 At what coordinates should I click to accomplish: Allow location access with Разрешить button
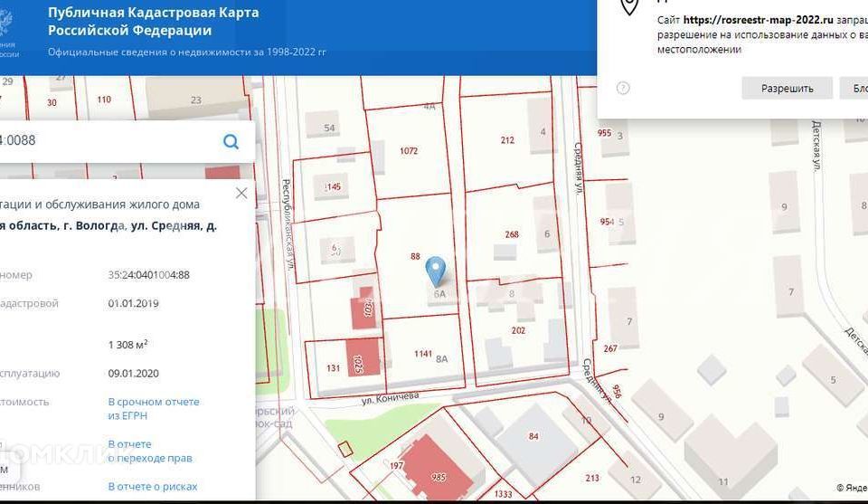tap(787, 88)
